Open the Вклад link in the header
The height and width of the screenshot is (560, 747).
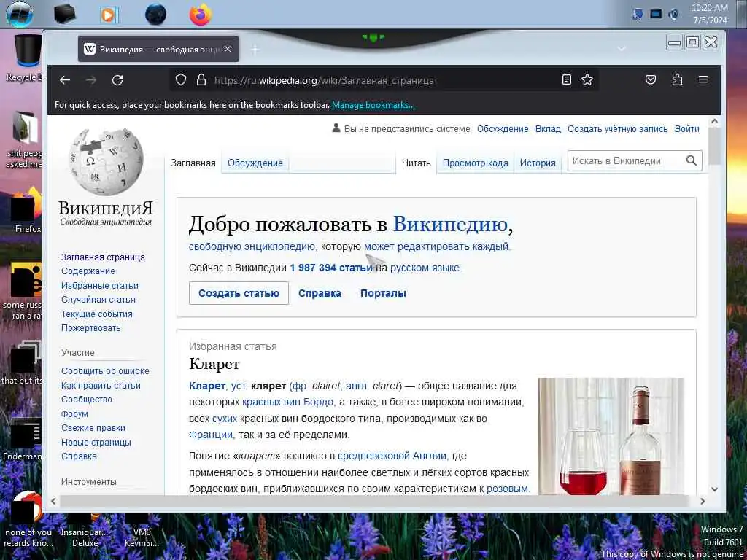pyautogui.click(x=548, y=128)
